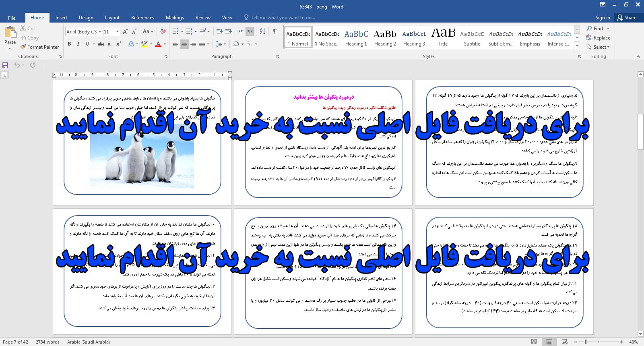Toggle Show/Hide paragraph marks
Image resolution: width=644 pixels, height=346 pixels.
tap(275, 31)
